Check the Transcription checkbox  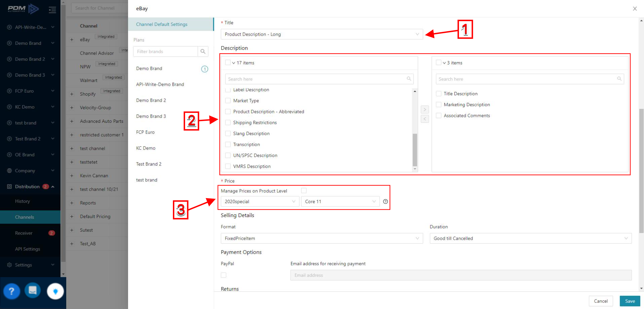tap(228, 144)
